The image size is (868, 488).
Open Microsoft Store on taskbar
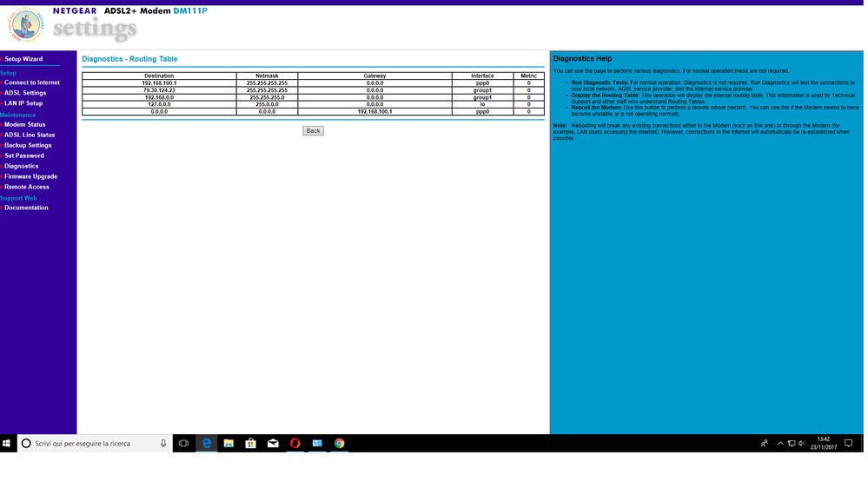[x=251, y=443]
